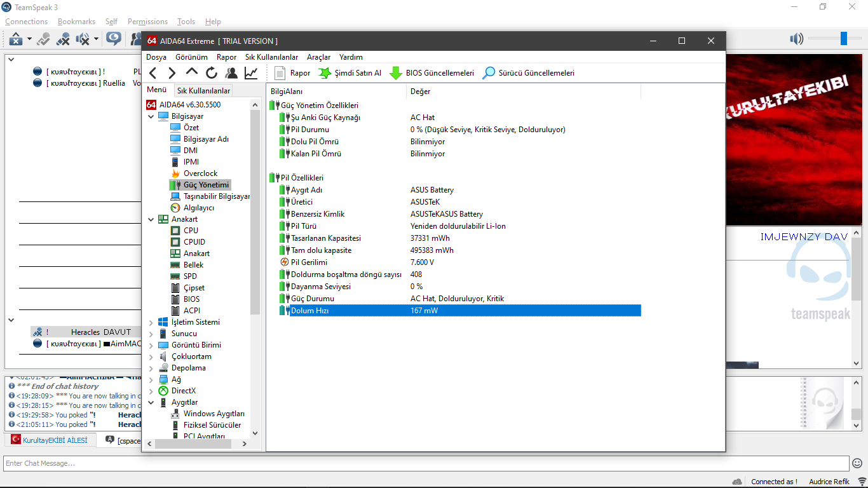Viewport: 868px width, 488px height.
Task: Open AIDA64's favorites person icon in the toolbar
Action: coord(231,73)
